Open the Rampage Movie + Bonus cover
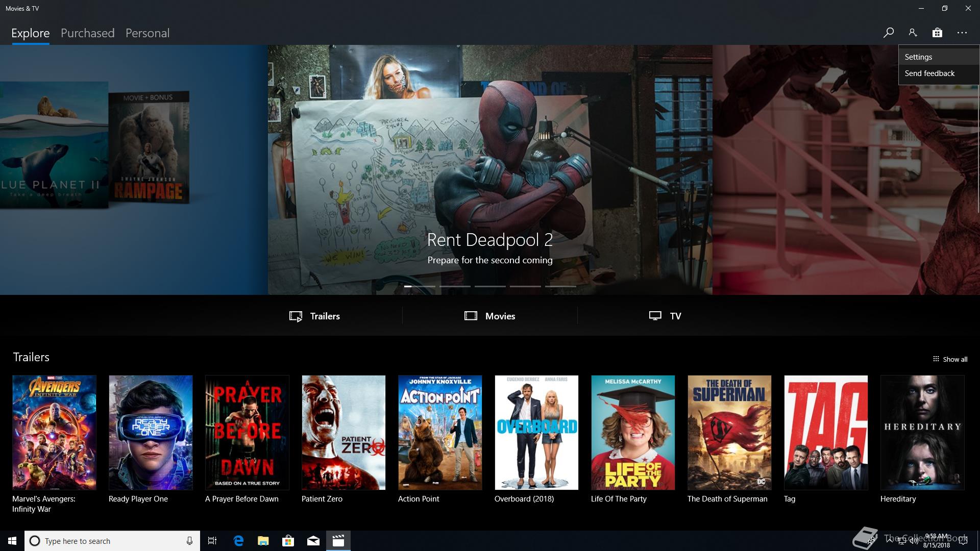This screenshot has width=980, height=551. coord(149,148)
